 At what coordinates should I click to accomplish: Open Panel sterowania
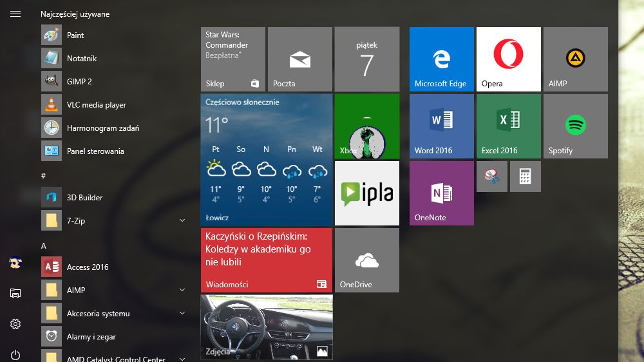coord(113,151)
